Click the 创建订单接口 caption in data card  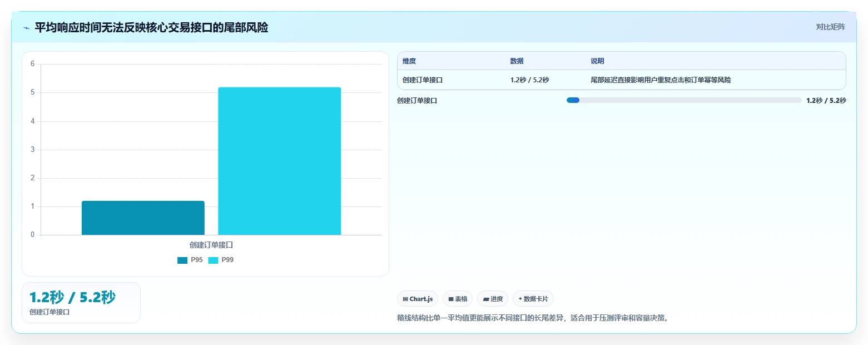tap(49, 312)
